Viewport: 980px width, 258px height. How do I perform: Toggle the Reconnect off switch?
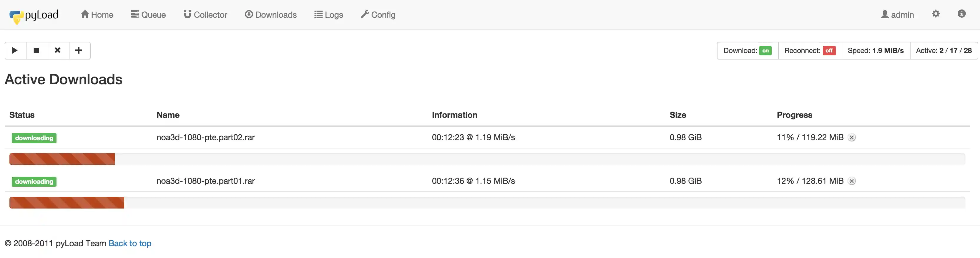point(829,51)
